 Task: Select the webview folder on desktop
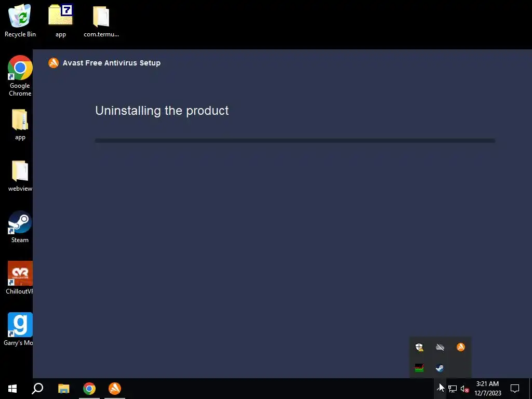[x=20, y=176]
